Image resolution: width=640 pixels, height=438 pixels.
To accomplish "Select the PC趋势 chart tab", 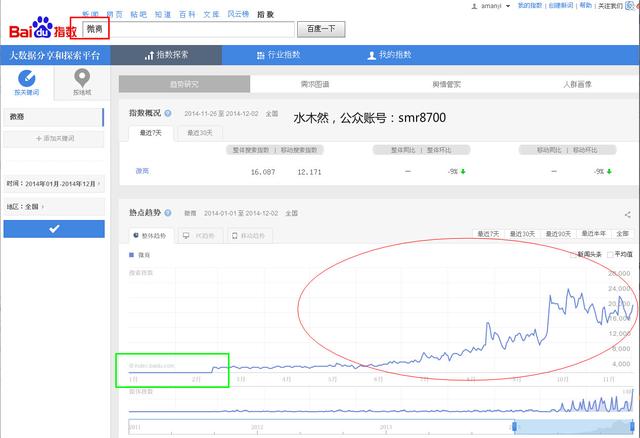I will click(200, 236).
